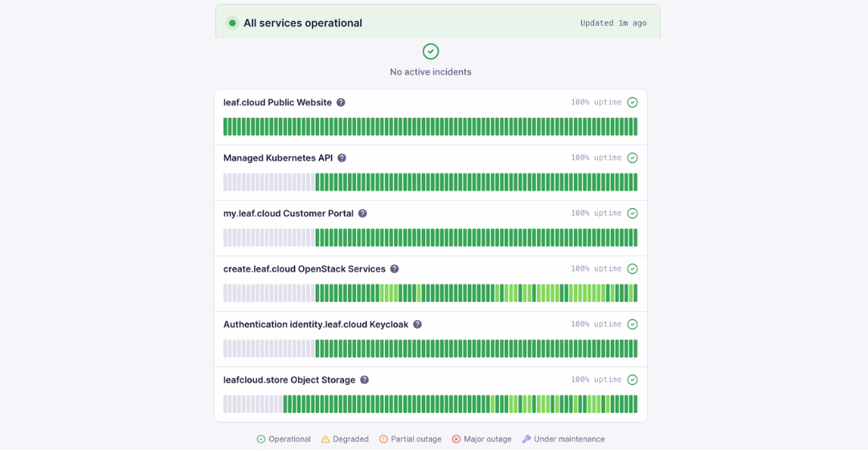Click 100% uptime text for Keycloak Authentication

(596, 325)
